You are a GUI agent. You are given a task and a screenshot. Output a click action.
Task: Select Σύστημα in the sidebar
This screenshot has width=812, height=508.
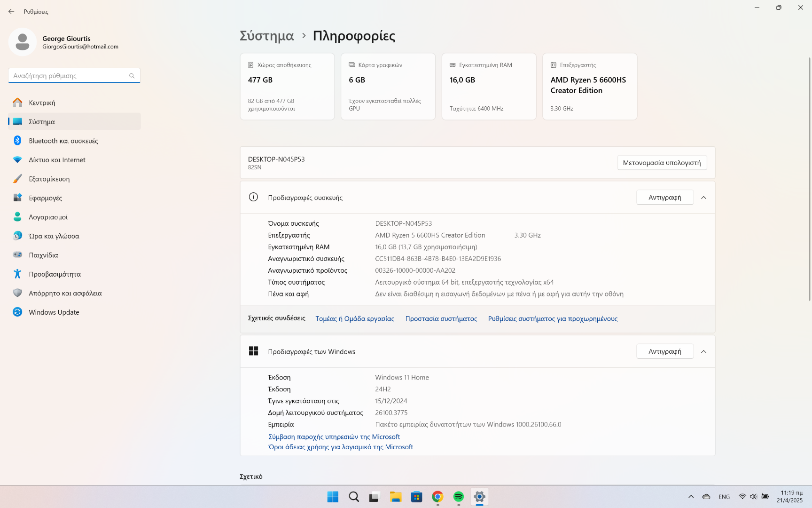(74, 121)
